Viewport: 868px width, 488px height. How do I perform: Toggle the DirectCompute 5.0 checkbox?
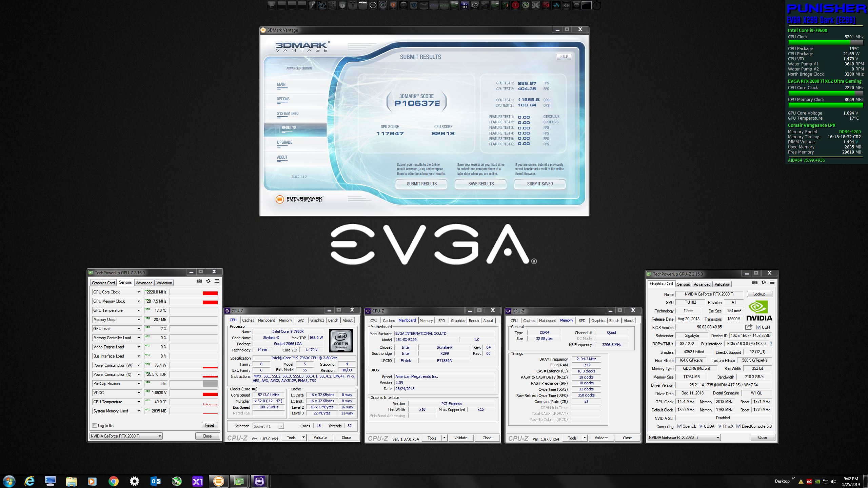(738, 426)
